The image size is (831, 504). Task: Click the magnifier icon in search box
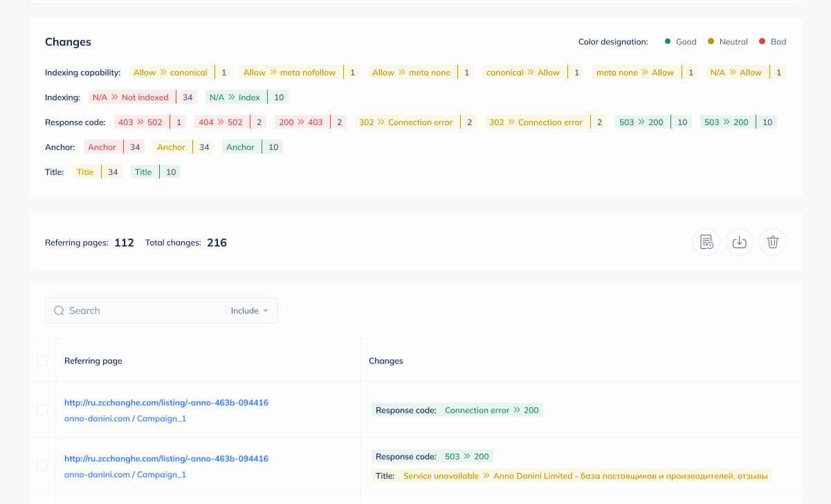click(59, 311)
